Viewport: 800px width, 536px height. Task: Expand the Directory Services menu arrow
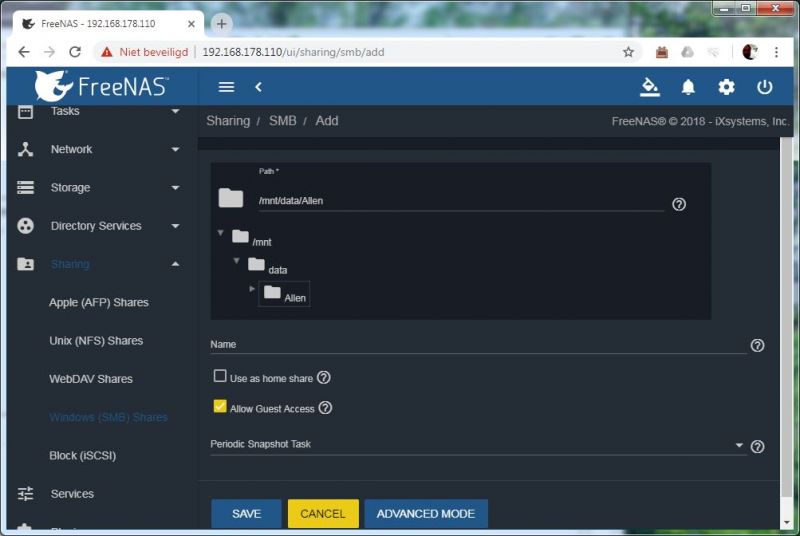(176, 226)
